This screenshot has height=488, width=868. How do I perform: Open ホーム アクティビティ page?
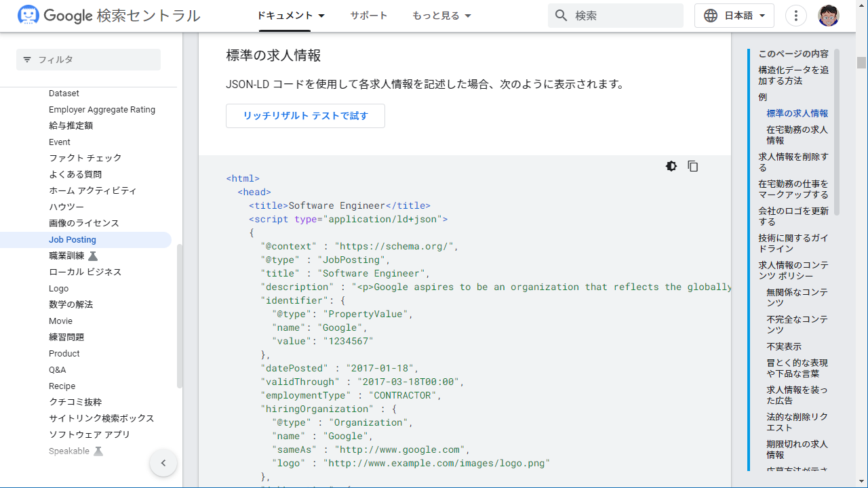pos(93,190)
